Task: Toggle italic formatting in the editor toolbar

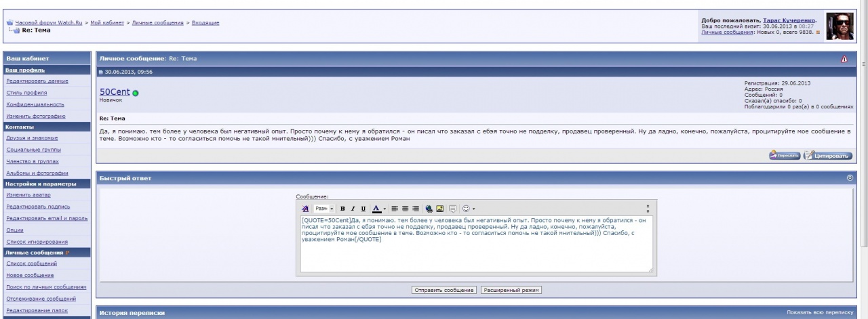Action: [353, 208]
